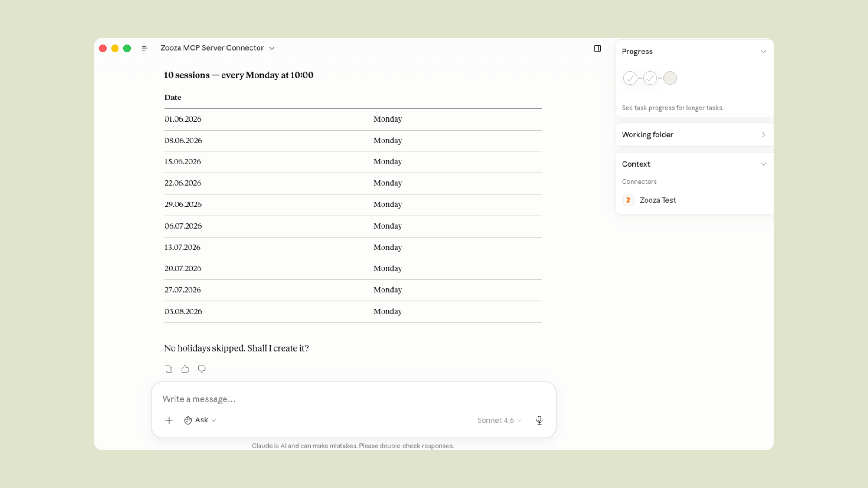Click the Write a message input field
This screenshot has height=488, width=868.
[353, 399]
